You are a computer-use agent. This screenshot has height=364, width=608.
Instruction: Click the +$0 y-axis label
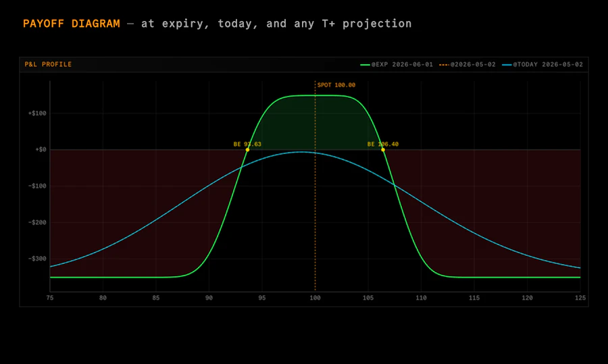[x=41, y=150]
